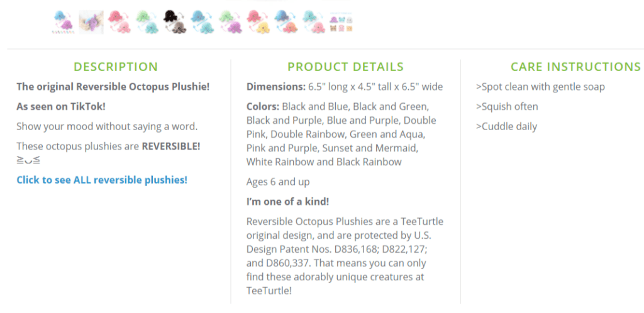Open "Click to see ALL reversible plushies!" link
This screenshot has height=313, width=644.
pyautogui.click(x=102, y=180)
